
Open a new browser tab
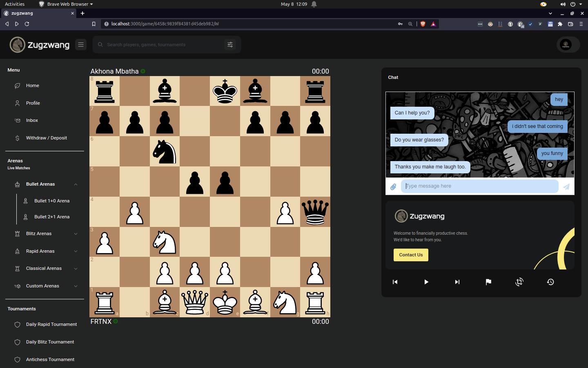coord(82,13)
